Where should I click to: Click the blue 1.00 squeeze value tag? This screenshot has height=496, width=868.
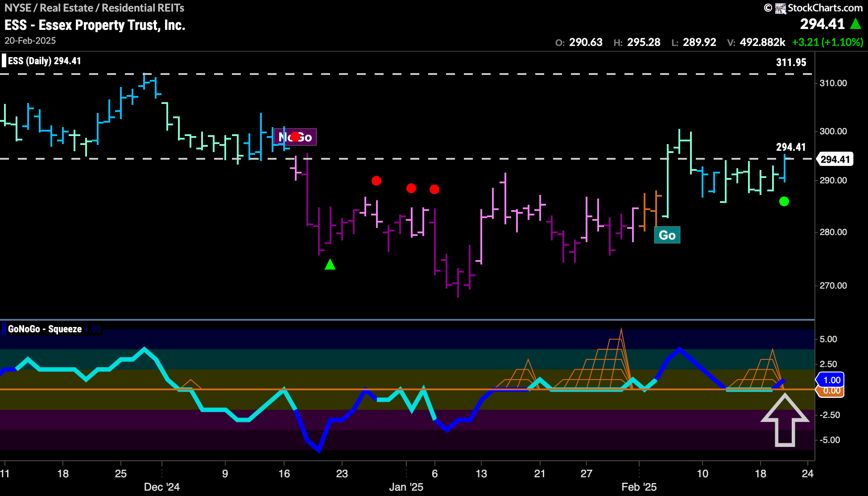click(x=831, y=380)
